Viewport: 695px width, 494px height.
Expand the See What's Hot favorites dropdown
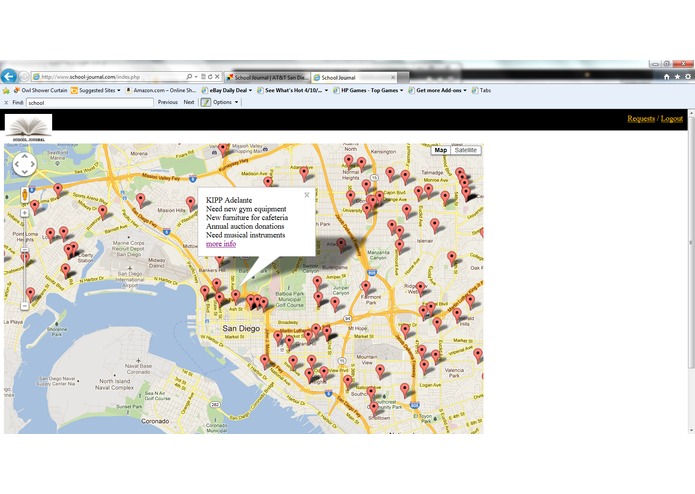[x=327, y=90]
